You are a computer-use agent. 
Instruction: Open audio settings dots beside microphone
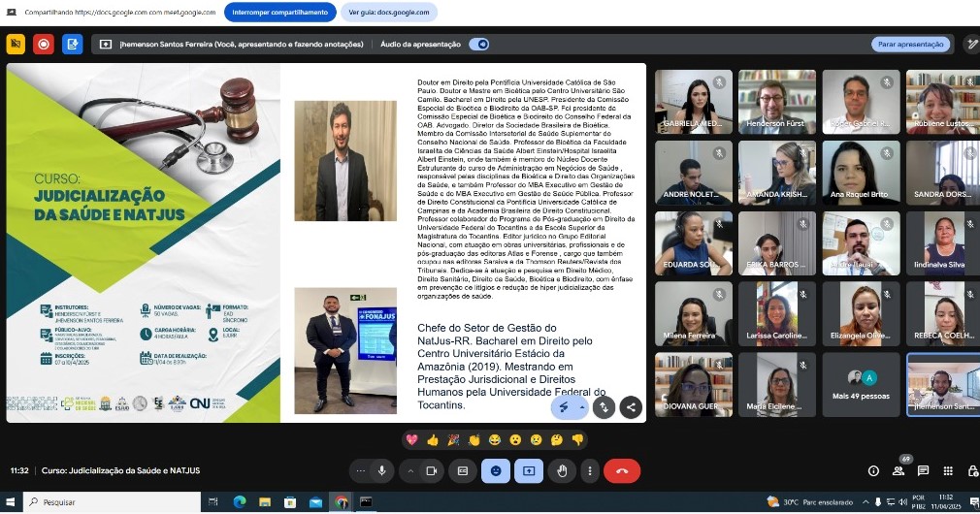361,470
